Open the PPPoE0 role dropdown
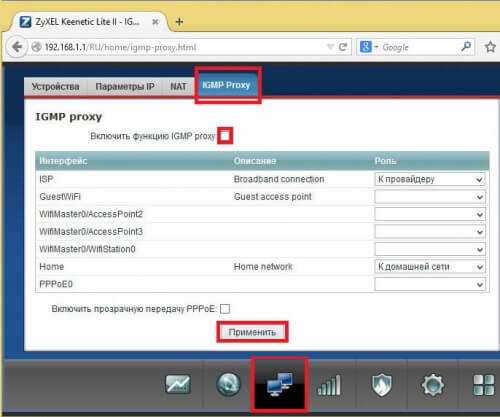Viewport: 500px width, 417px height. (x=429, y=284)
